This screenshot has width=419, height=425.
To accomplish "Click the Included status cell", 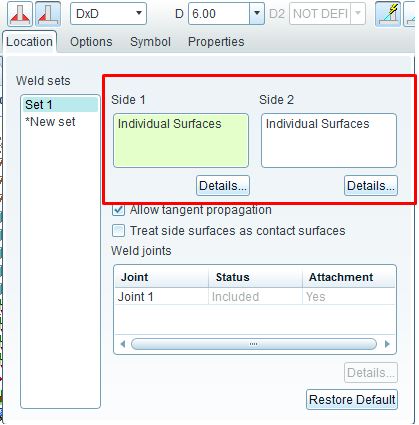I will click(255, 296).
